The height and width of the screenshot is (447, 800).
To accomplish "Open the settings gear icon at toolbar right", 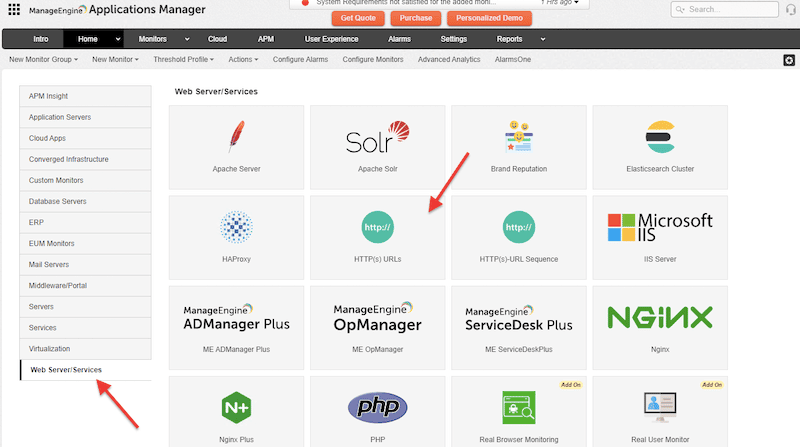I will coord(789,60).
